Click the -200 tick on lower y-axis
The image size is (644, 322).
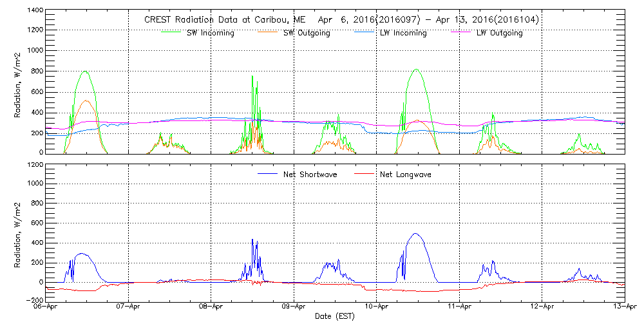[x=34, y=301]
